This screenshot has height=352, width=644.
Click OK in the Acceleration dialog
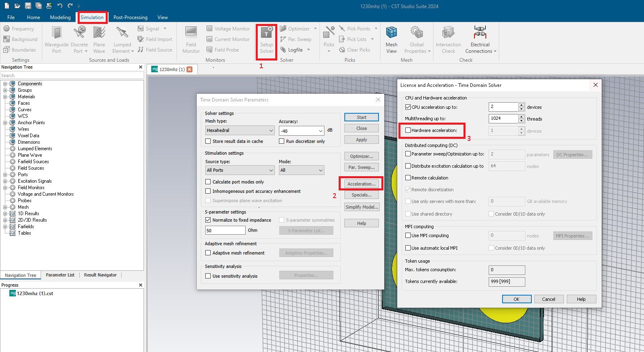coord(516,299)
